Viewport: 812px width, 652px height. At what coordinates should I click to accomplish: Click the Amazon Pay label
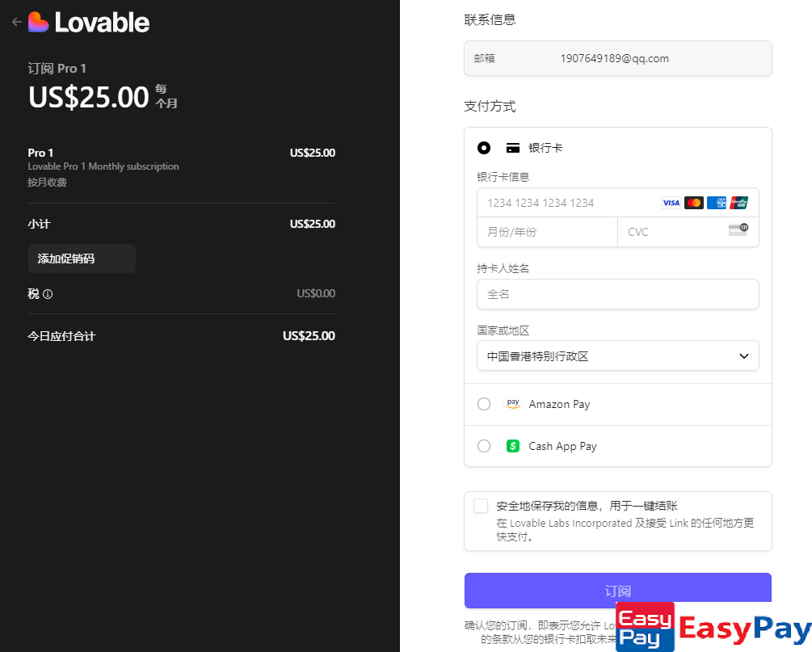coord(559,404)
